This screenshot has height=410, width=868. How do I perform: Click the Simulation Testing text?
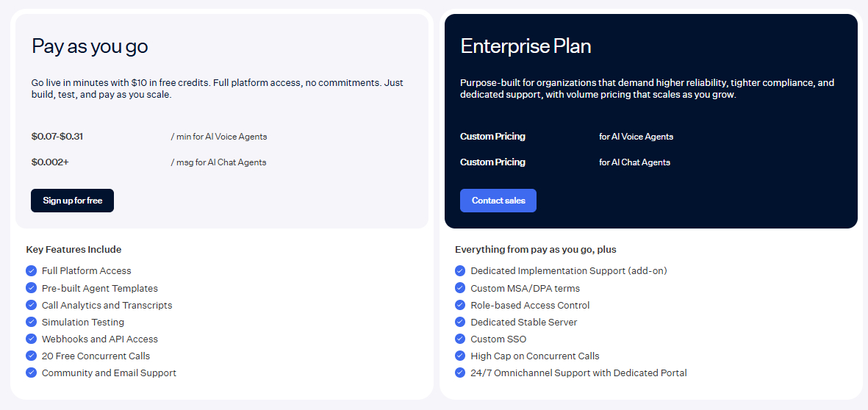click(x=83, y=322)
